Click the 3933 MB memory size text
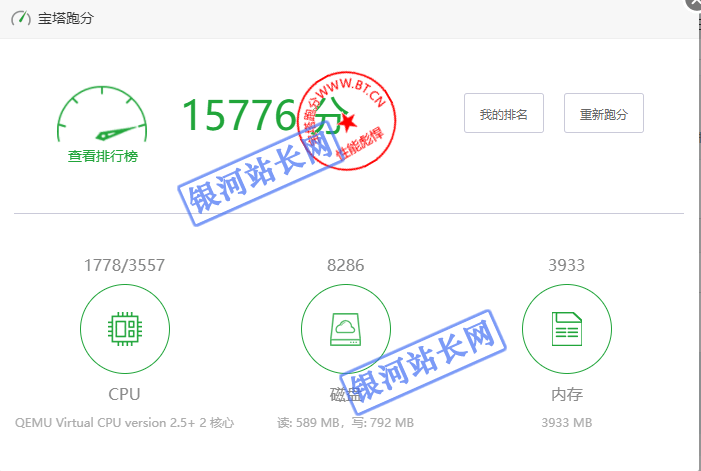The height and width of the screenshot is (471, 701). 567,423
